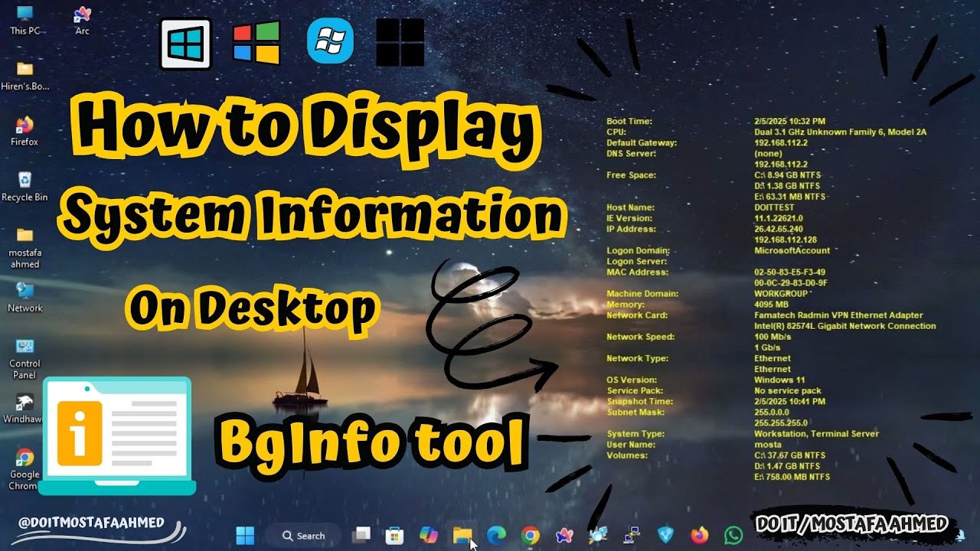Launch the Firefox desktop shortcut
Viewport: 980px width, 551px height.
point(24,131)
